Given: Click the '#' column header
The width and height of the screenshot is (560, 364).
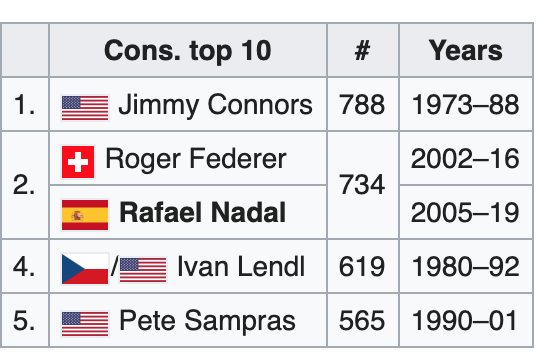Looking at the screenshot, I should tap(362, 50).
